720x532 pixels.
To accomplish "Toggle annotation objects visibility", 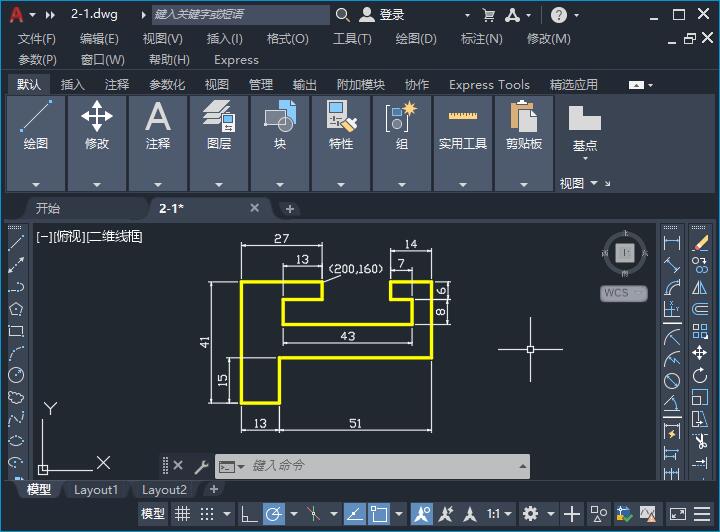I will point(422,514).
